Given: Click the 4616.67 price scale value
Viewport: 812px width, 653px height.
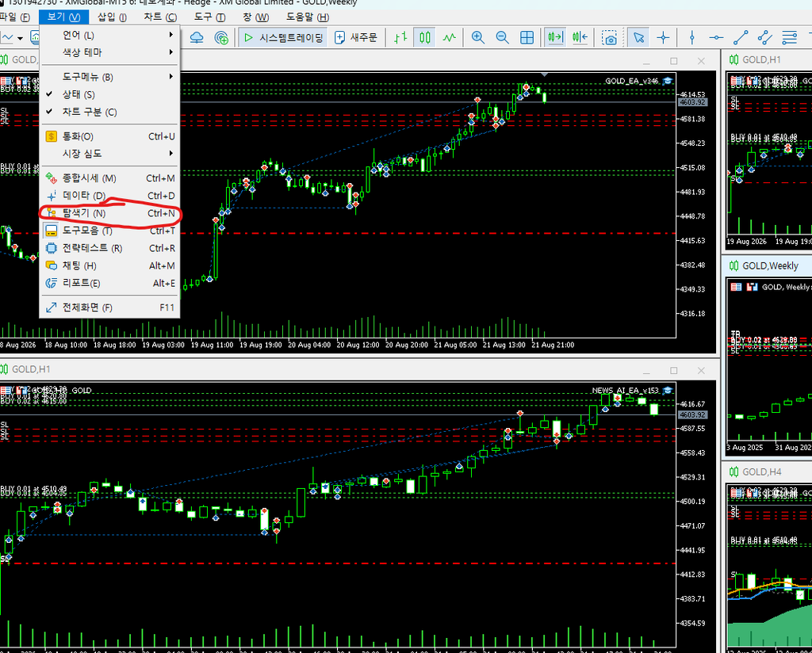Looking at the screenshot, I should [x=692, y=404].
